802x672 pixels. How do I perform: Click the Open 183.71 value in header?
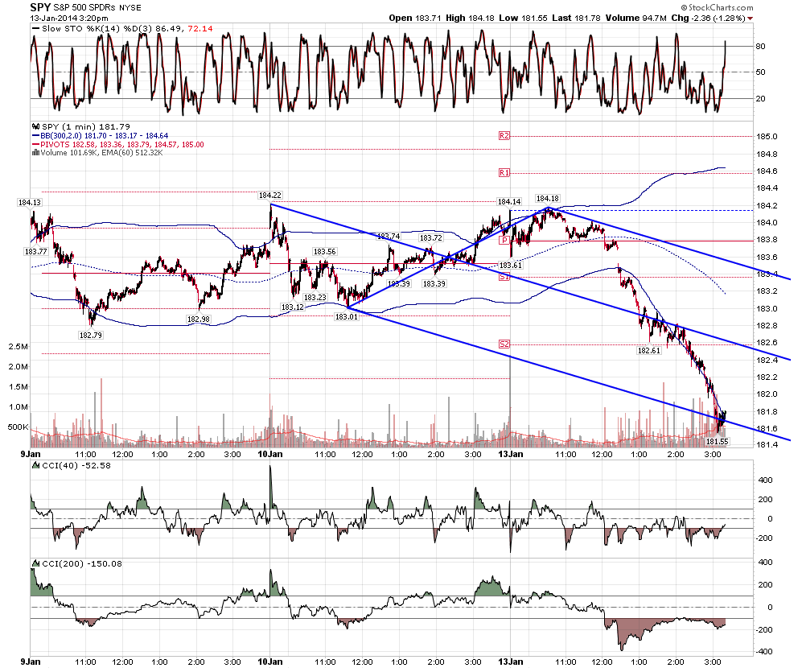click(x=415, y=18)
